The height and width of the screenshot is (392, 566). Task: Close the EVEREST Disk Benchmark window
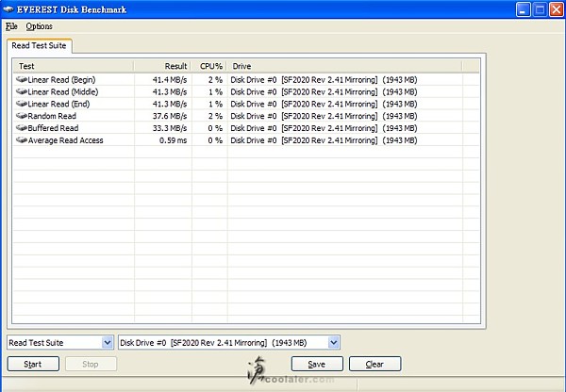557,9
